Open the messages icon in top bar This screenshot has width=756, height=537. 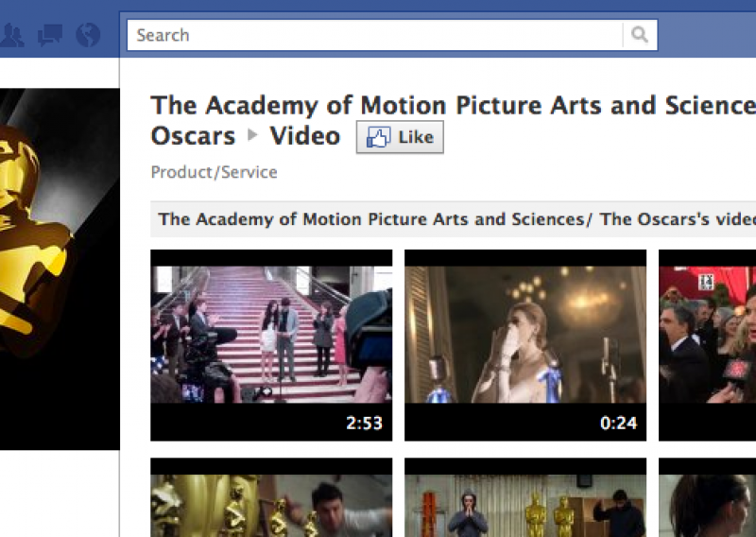50,35
